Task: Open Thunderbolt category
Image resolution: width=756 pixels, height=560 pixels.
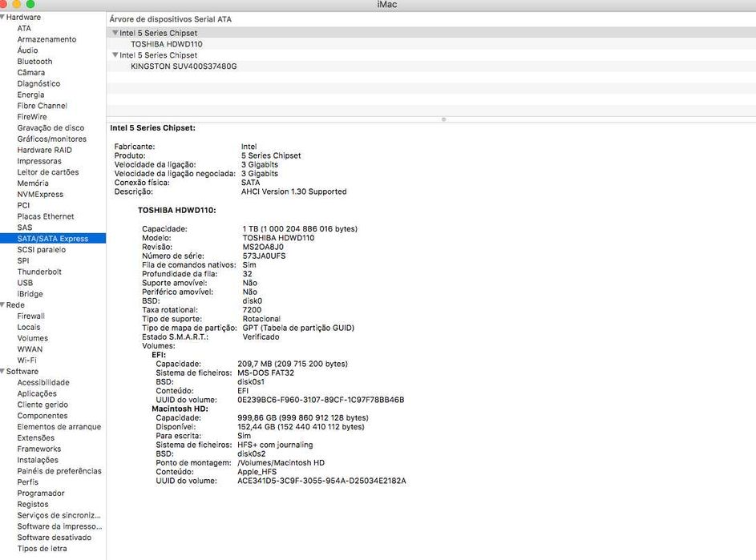Action: tap(39, 272)
